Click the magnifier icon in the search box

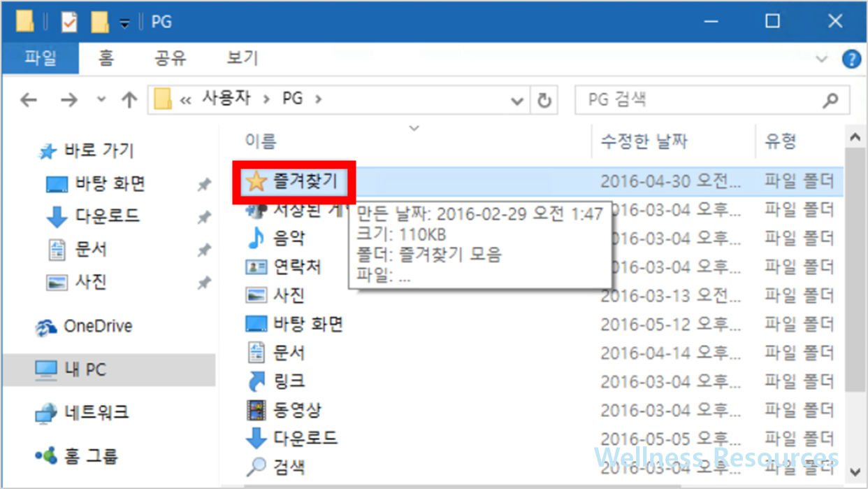(830, 100)
